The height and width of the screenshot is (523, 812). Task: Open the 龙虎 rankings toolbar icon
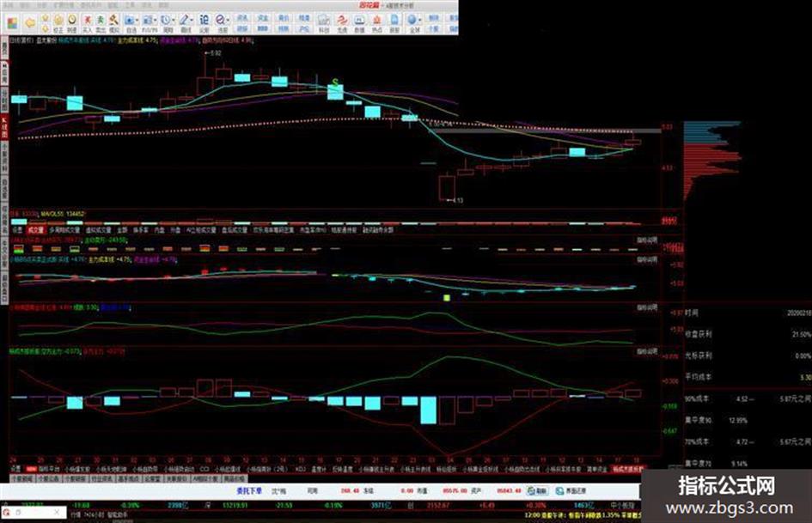click(x=342, y=23)
